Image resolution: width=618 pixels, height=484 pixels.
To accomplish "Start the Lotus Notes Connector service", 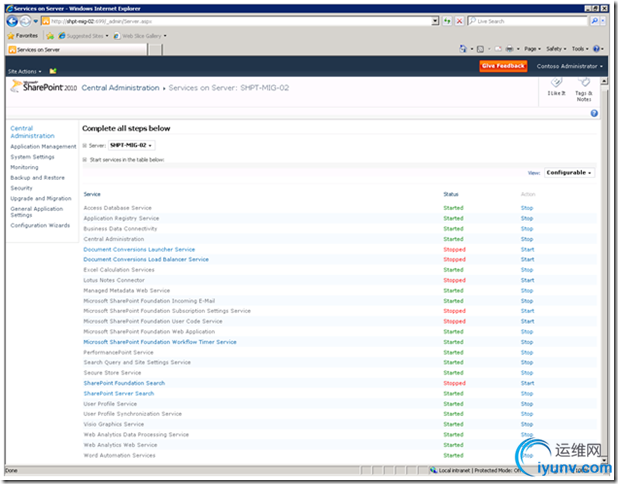I will pyautogui.click(x=527, y=280).
